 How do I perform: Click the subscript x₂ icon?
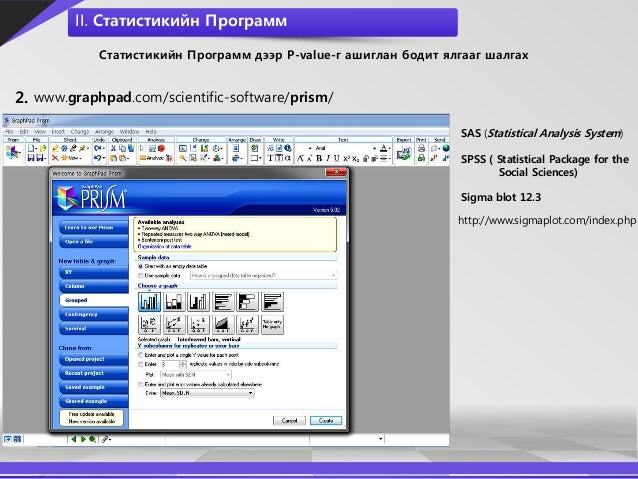click(x=356, y=158)
